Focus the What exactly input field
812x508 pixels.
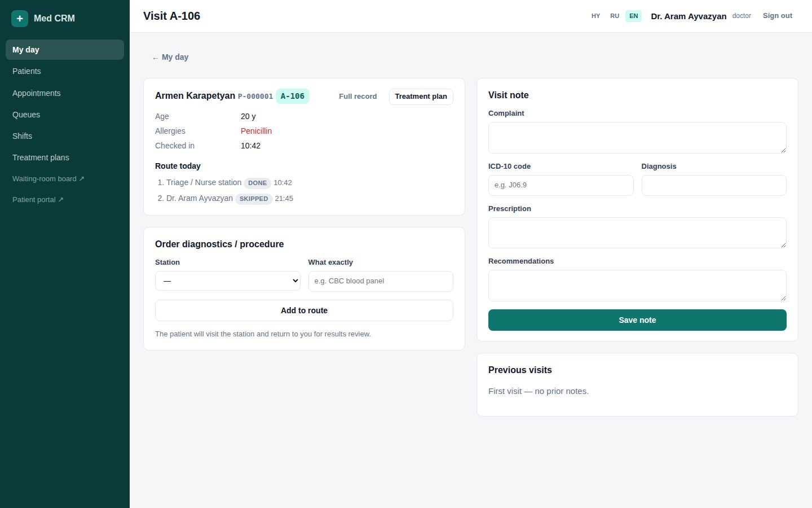381,281
